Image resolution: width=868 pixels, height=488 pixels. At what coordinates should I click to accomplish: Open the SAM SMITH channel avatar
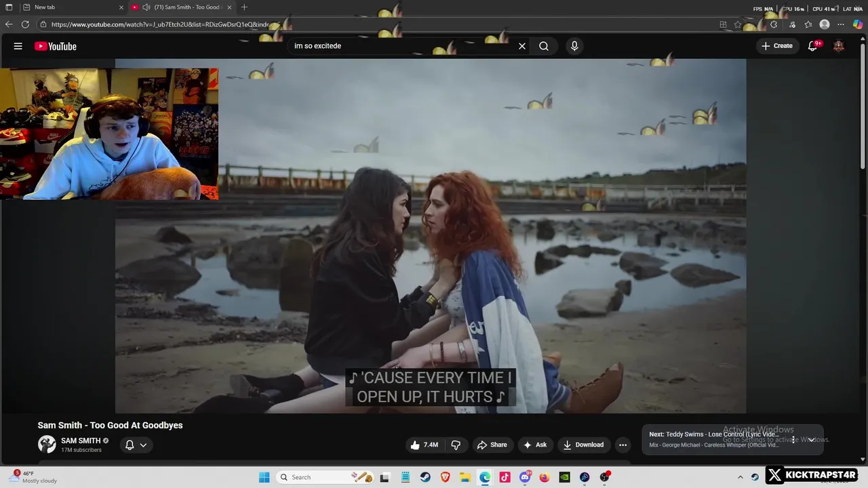[47, 445]
